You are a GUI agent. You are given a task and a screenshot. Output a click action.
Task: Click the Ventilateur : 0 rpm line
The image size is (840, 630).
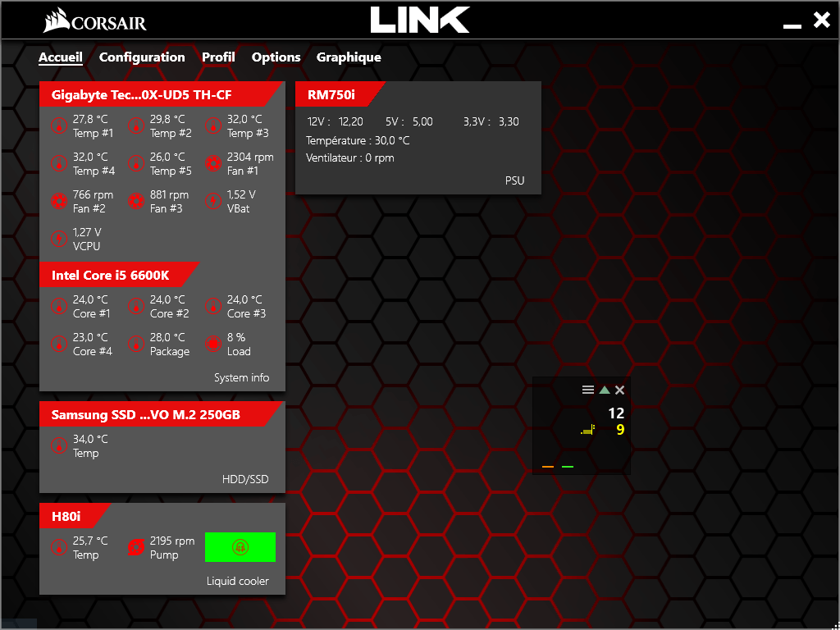[x=350, y=158]
